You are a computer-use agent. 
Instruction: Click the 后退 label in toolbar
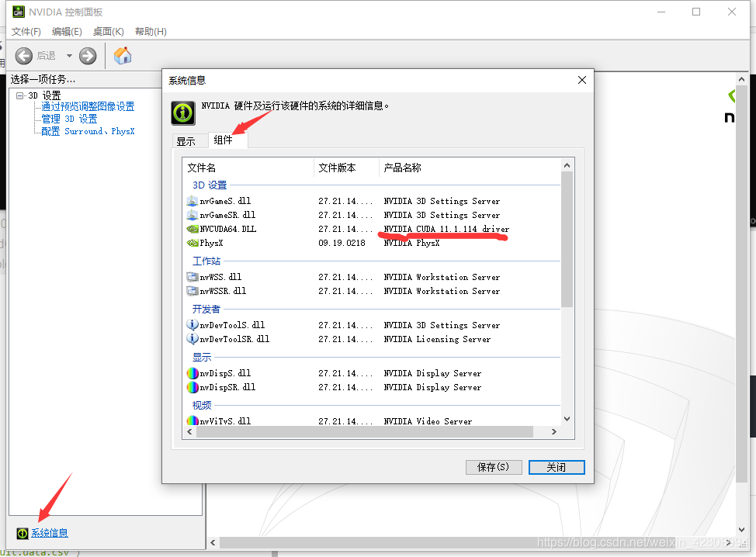[x=47, y=56]
